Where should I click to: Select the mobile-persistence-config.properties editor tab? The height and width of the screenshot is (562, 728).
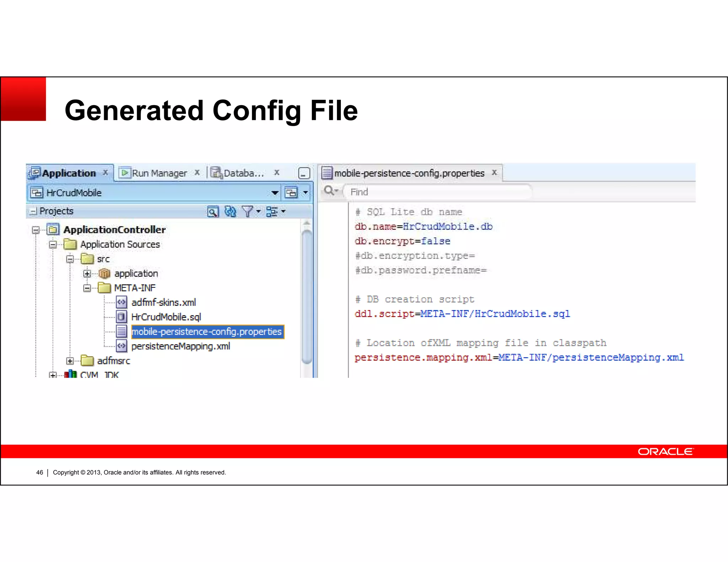point(409,173)
